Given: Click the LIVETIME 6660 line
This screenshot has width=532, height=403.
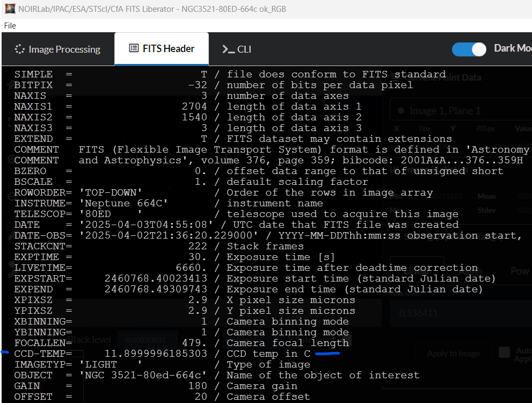Looking at the screenshot, I should point(246,268).
